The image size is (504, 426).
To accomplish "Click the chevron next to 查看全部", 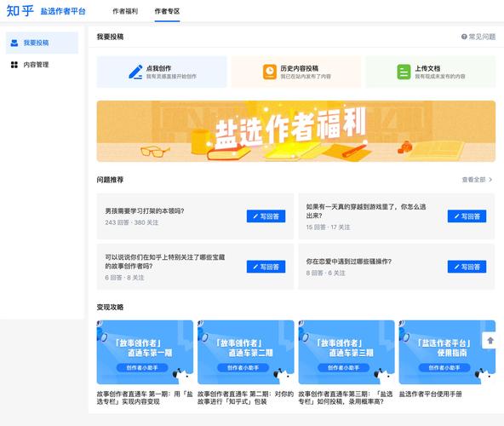I will tap(490, 180).
